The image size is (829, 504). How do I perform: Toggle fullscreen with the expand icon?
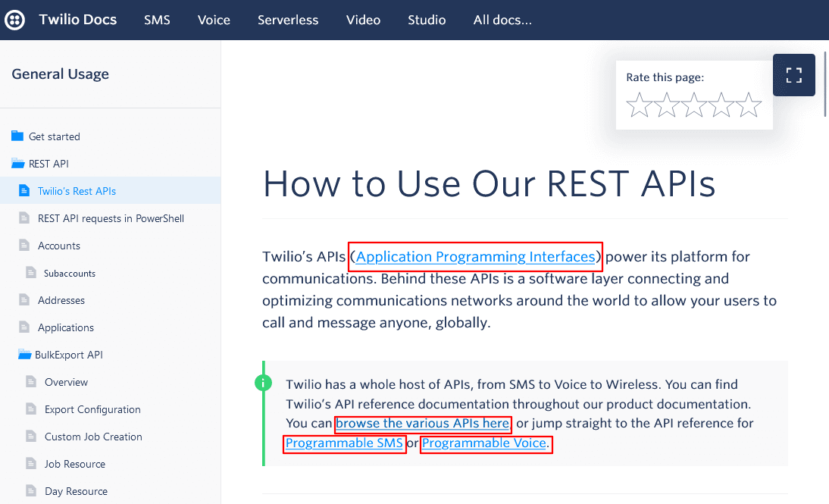coord(793,75)
